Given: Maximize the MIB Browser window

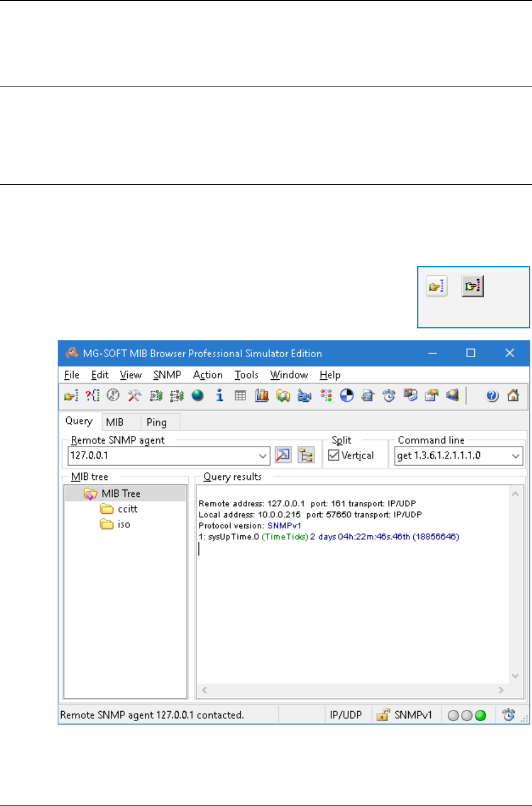Looking at the screenshot, I should tap(470, 353).
